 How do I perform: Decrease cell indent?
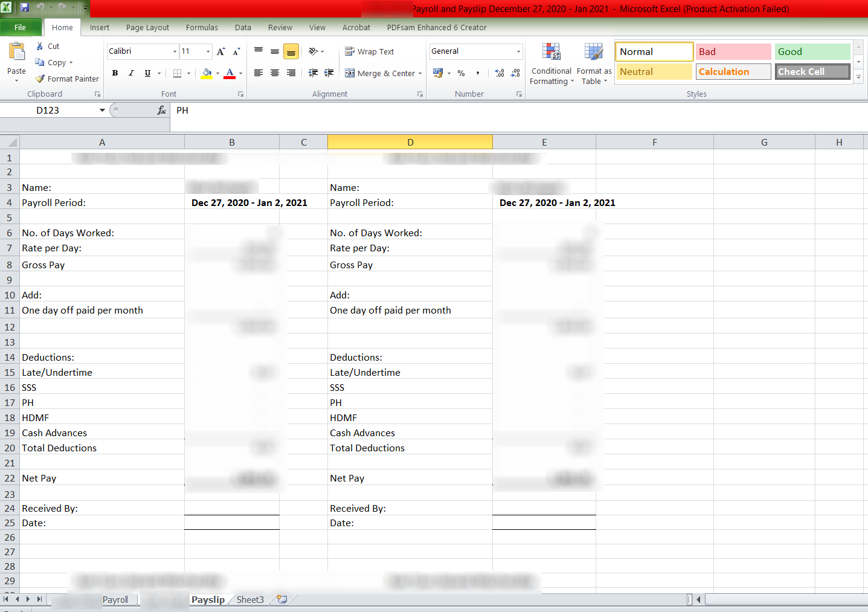[x=313, y=73]
